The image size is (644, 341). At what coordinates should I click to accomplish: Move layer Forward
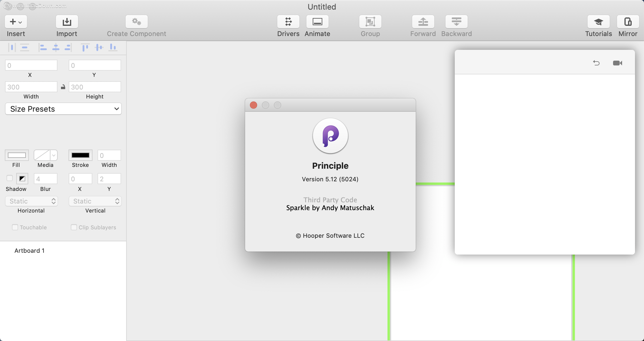pyautogui.click(x=423, y=22)
